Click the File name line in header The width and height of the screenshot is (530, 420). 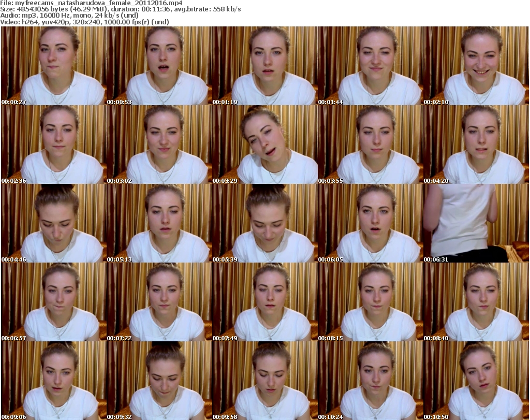pyautogui.click(x=91, y=3)
